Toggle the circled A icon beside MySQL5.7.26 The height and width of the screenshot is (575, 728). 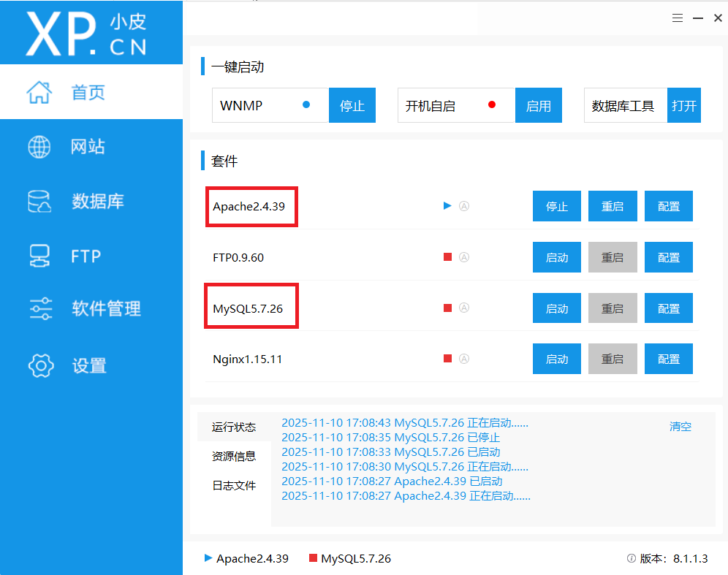(463, 308)
